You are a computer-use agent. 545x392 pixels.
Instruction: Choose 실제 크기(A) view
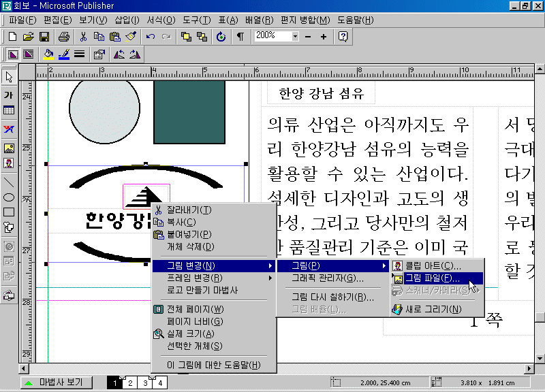tap(214, 333)
